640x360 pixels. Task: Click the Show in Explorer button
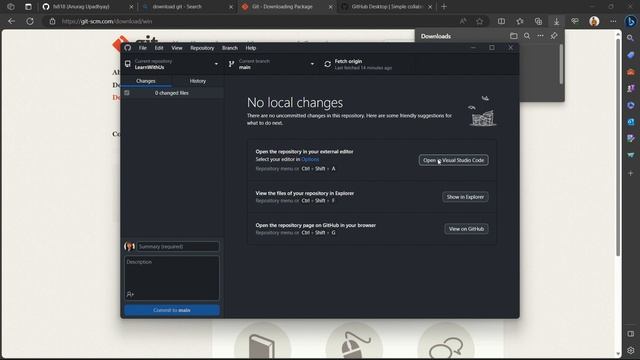[x=465, y=197]
